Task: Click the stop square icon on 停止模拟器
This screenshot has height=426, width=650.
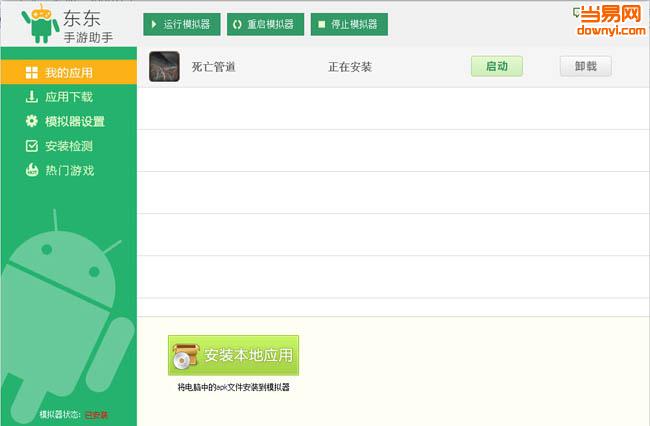Action: pyautogui.click(x=321, y=24)
